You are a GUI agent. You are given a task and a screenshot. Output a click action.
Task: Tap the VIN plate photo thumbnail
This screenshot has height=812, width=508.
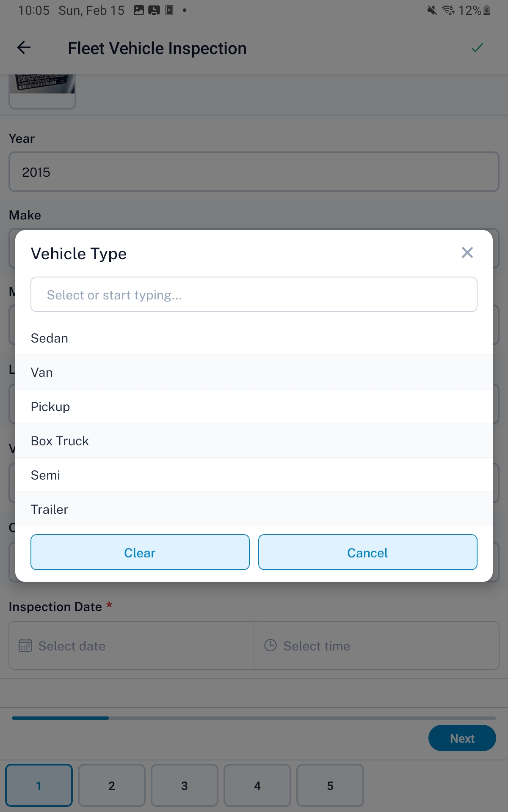click(42, 89)
